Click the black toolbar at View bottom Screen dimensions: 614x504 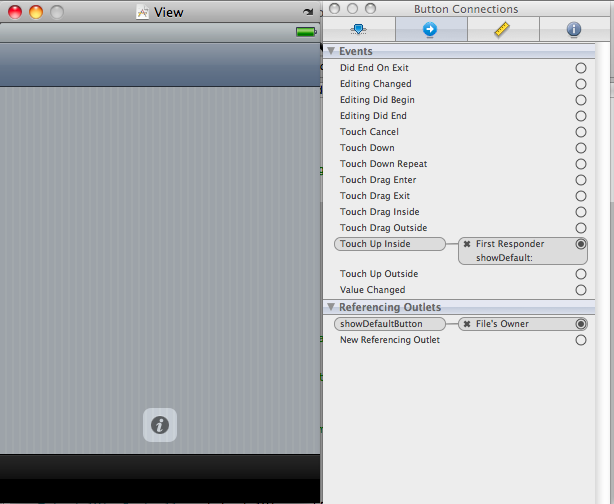(160, 467)
